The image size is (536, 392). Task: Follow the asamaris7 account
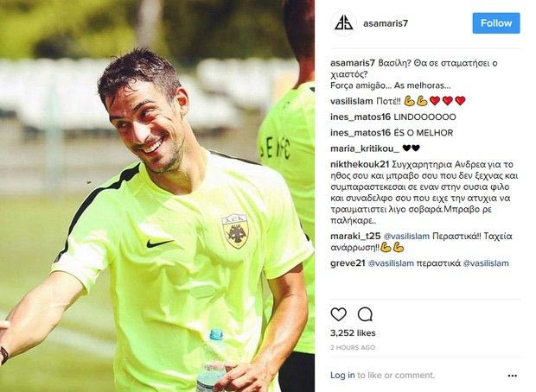click(x=496, y=23)
